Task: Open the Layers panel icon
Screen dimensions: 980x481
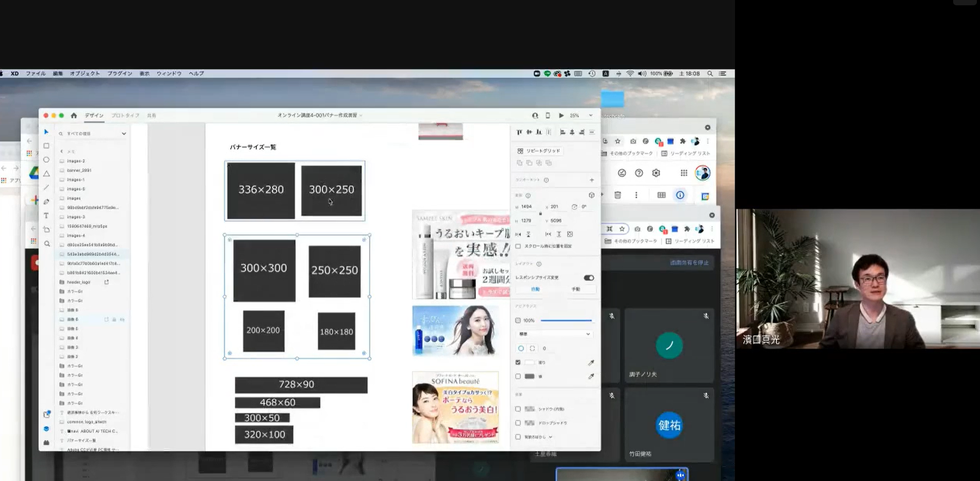Action: (x=46, y=429)
